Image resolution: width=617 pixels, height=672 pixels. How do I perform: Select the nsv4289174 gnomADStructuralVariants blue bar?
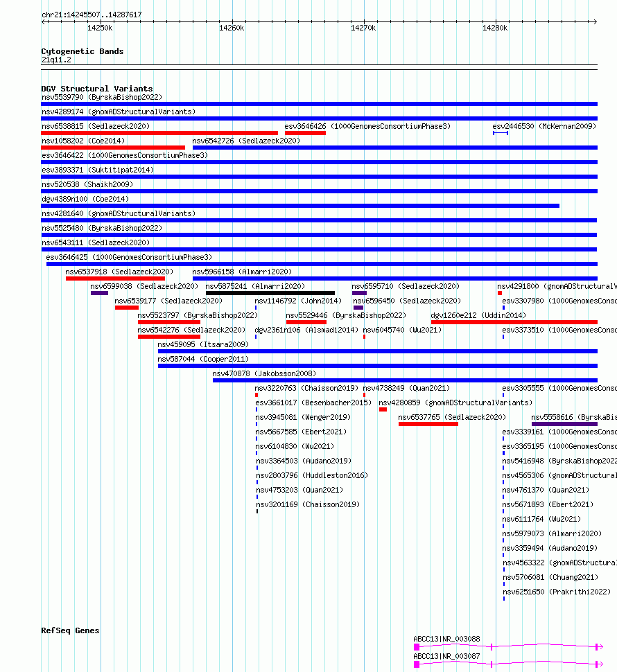(320, 118)
